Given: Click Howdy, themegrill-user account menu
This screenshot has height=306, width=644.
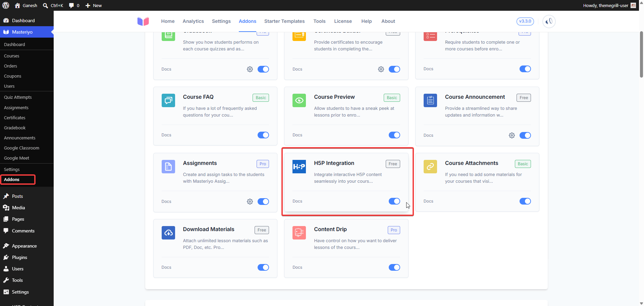Looking at the screenshot, I should coord(609,5).
